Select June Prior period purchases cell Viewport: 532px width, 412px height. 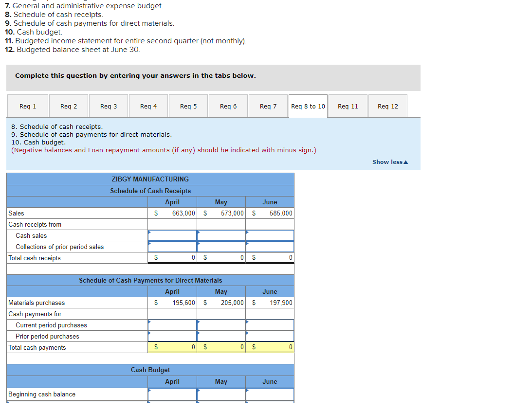click(x=270, y=336)
